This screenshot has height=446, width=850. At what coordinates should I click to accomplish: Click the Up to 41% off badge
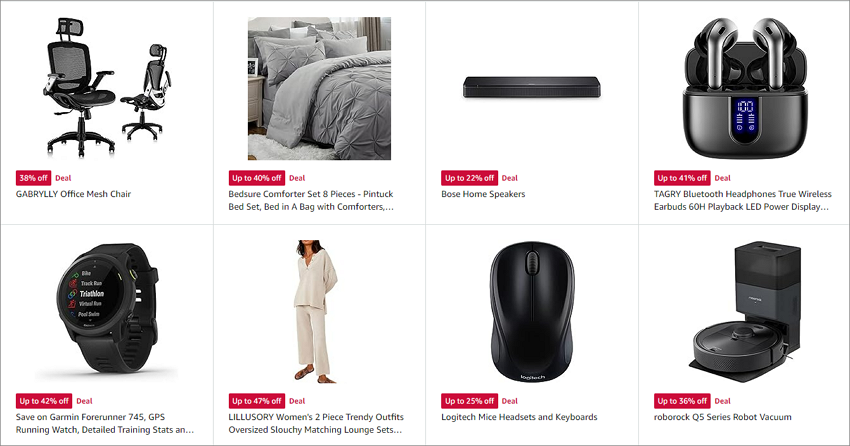pos(682,178)
